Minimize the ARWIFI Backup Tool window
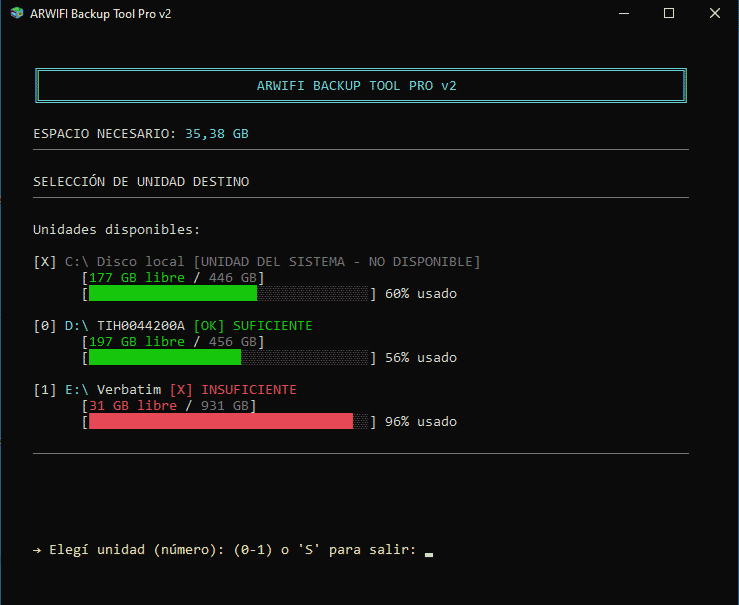739x605 pixels. click(x=624, y=14)
